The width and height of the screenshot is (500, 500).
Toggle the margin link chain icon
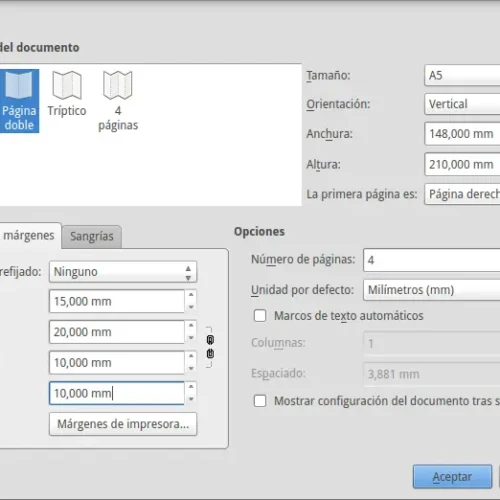[x=210, y=347]
